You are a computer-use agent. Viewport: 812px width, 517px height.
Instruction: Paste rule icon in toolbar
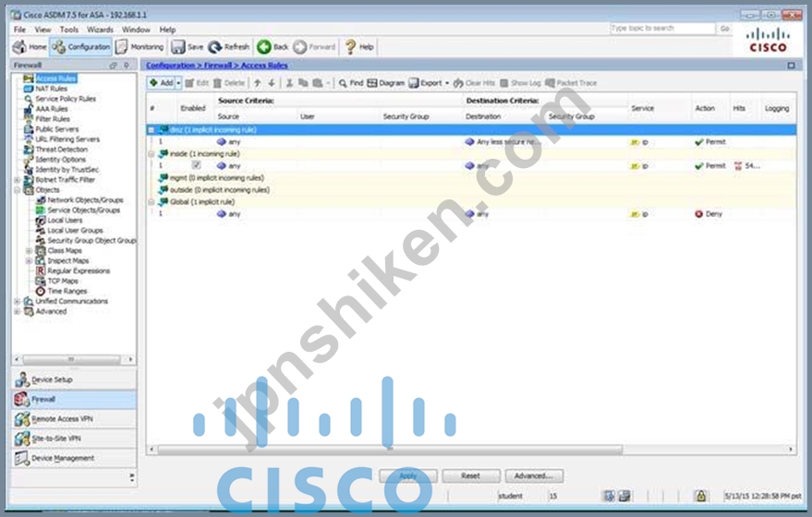pyautogui.click(x=318, y=83)
